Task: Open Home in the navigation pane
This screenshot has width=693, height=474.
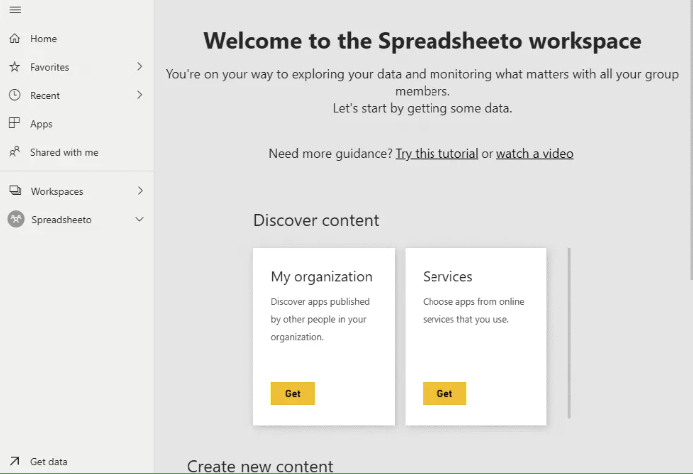Action: [x=44, y=39]
